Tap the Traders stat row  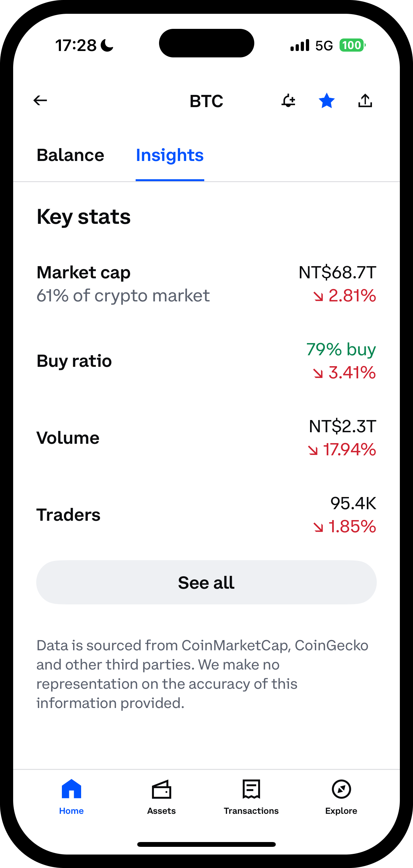click(x=206, y=515)
